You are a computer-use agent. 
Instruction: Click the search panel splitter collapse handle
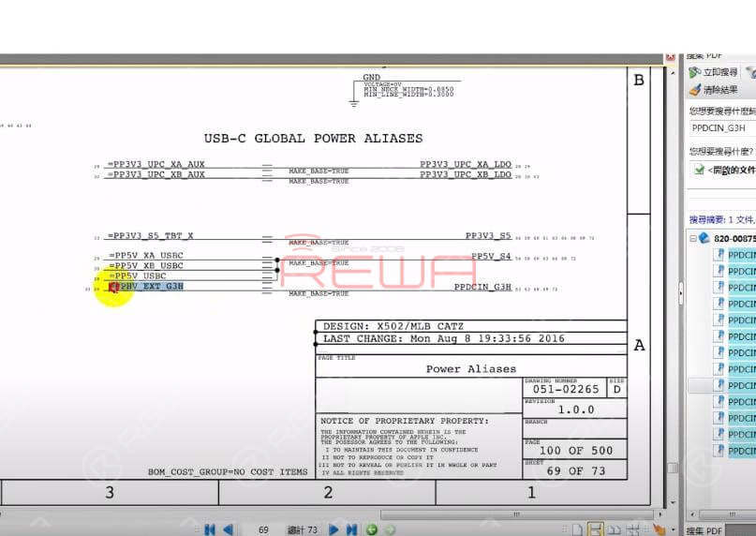click(x=681, y=293)
